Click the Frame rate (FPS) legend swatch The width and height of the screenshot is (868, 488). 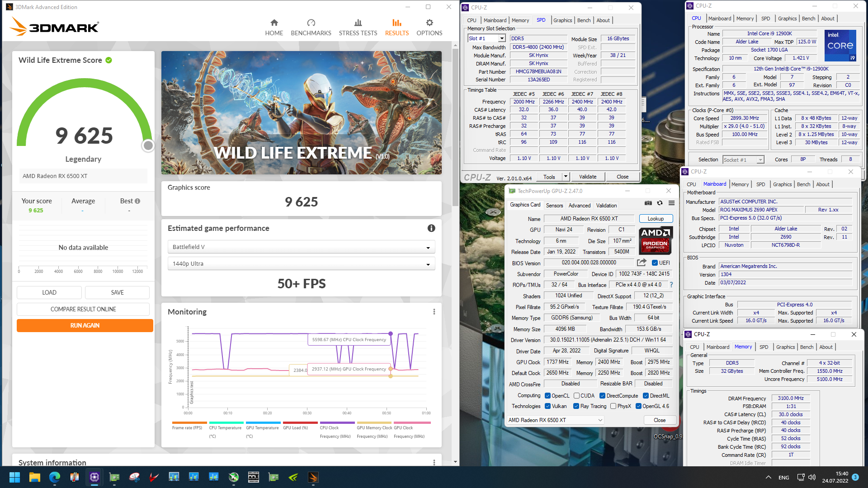coord(189,423)
